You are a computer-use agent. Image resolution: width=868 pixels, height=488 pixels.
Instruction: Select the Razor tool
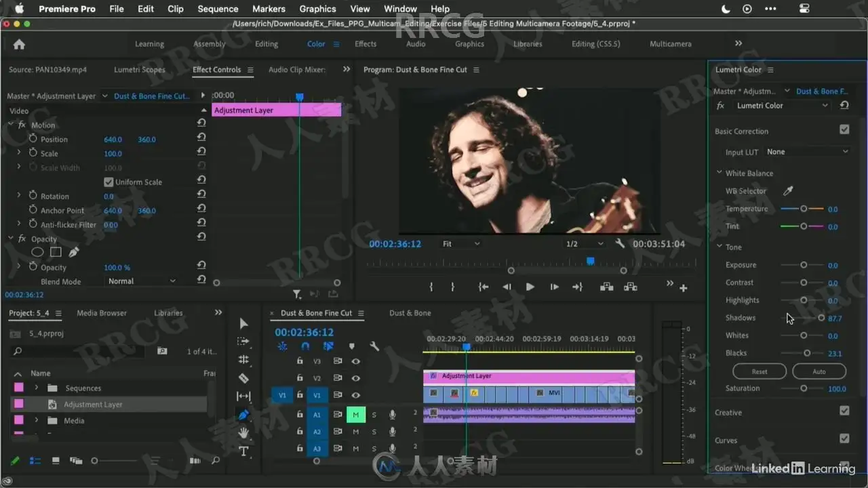[x=244, y=378]
